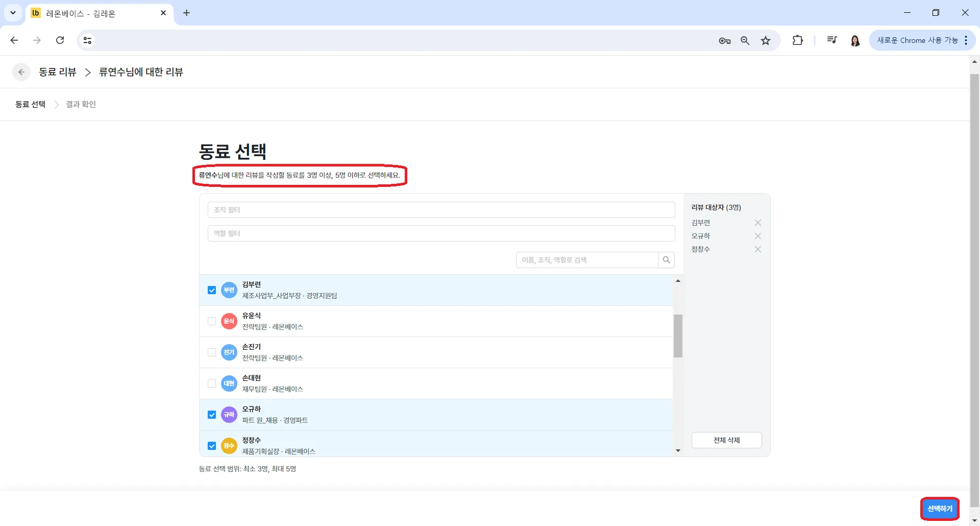Close the 레몬베이스 browser tab
The height and width of the screenshot is (526, 980).
click(163, 13)
